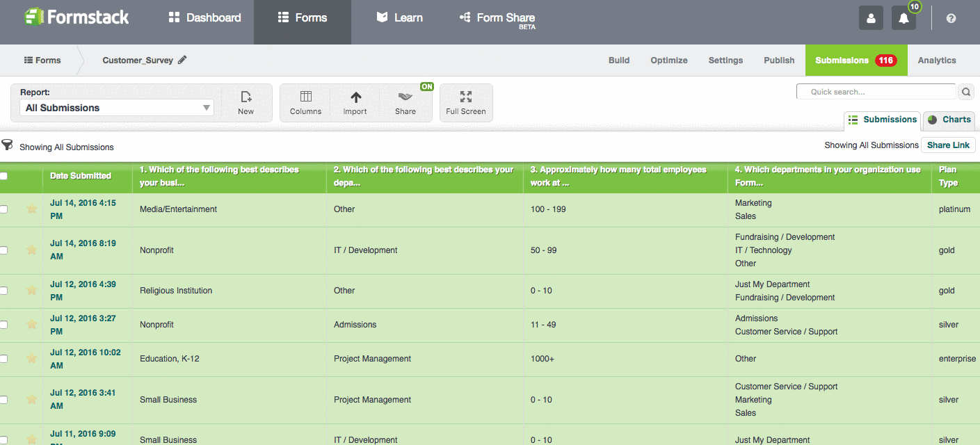This screenshot has height=445, width=980.
Task: Open the Form Share Beta menu
Action: coord(497,17)
